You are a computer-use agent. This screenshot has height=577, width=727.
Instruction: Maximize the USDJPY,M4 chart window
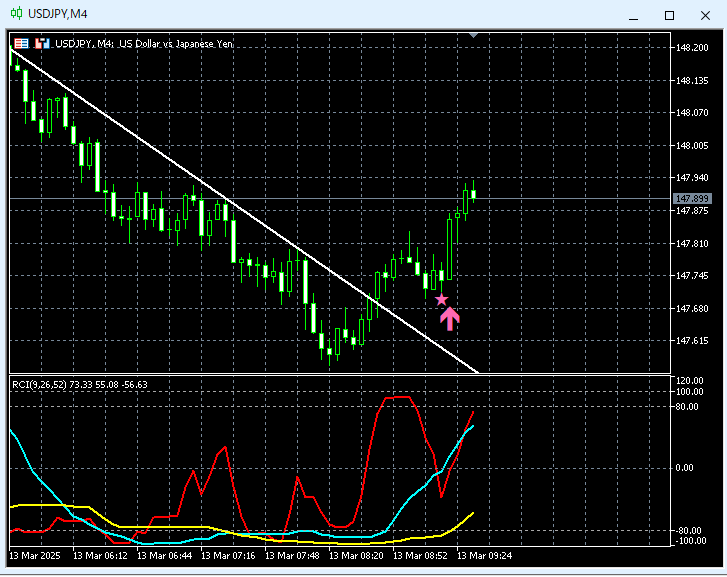click(x=669, y=16)
